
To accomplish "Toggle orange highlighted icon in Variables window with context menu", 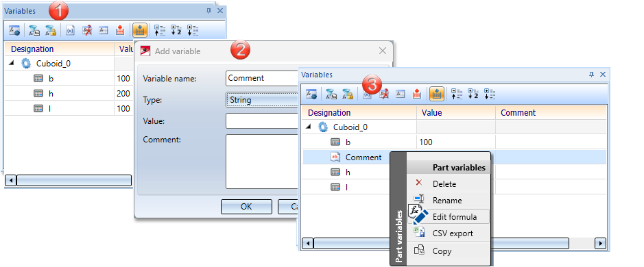I will [x=436, y=94].
